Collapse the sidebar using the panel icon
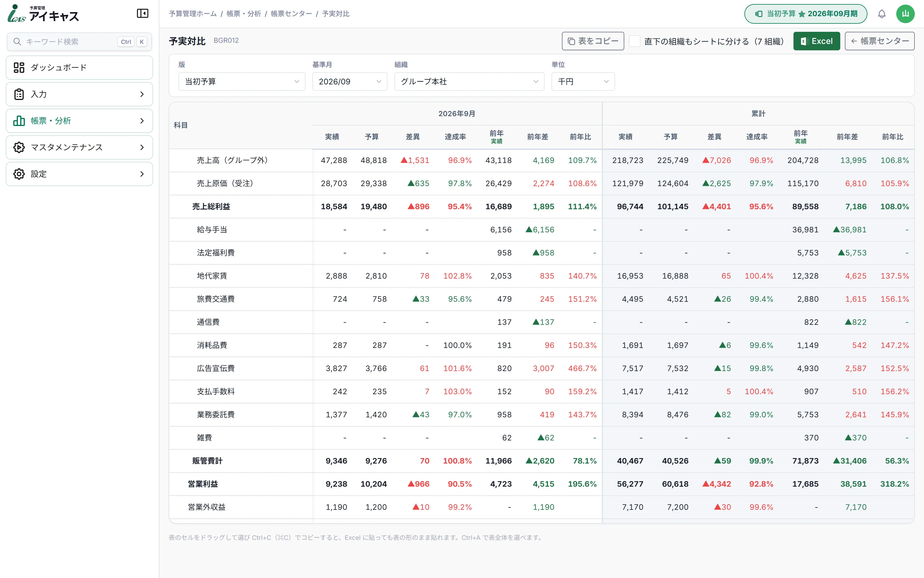Viewport: 924px width, 578px height. click(142, 14)
